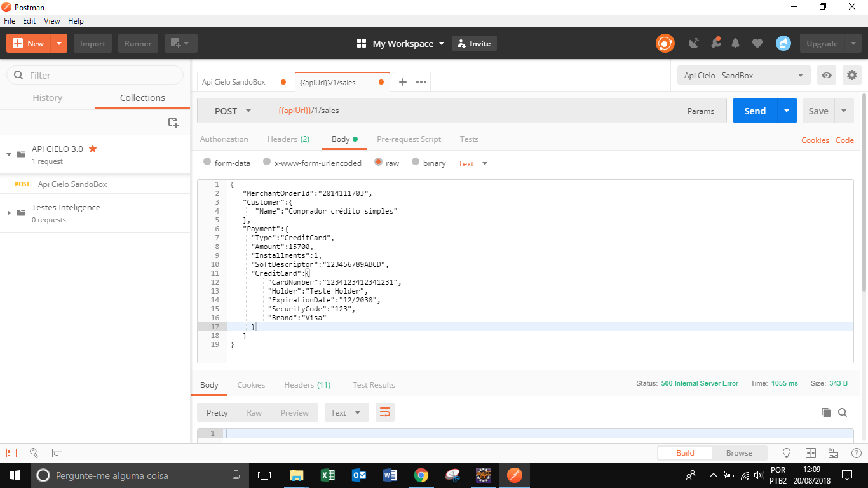This screenshot has height=488, width=868.
Task: Click the response search magnifier icon
Action: [x=843, y=412]
